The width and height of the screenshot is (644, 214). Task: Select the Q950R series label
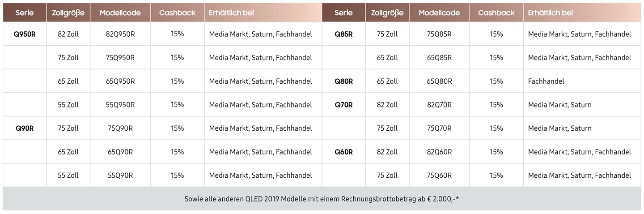point(25,34)
